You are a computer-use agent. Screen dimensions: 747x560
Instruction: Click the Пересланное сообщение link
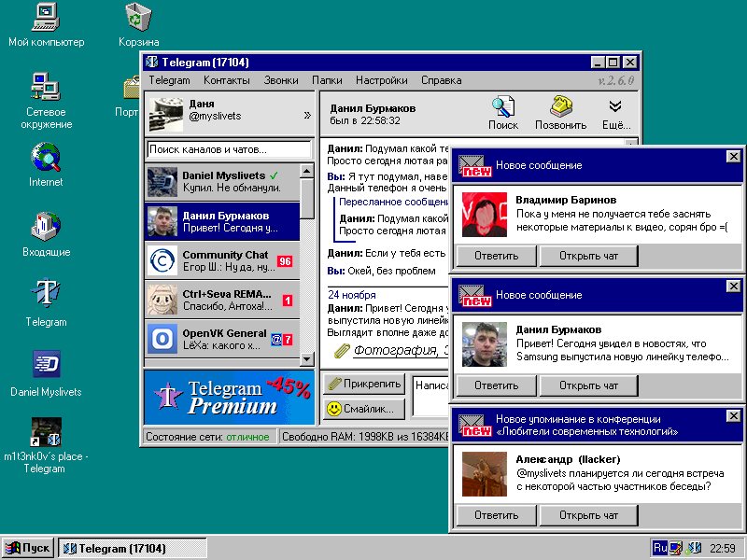(x=393, y=202)
